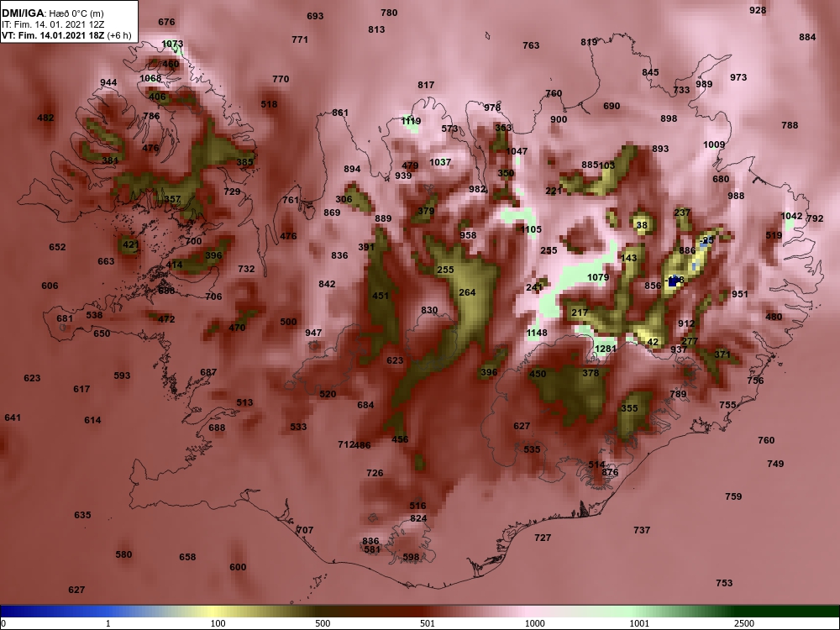Click the 'VT: Fim. 14.01.2021 18Z (+6 h)' line
Screen dimensions: 840x630
point(66,35)
